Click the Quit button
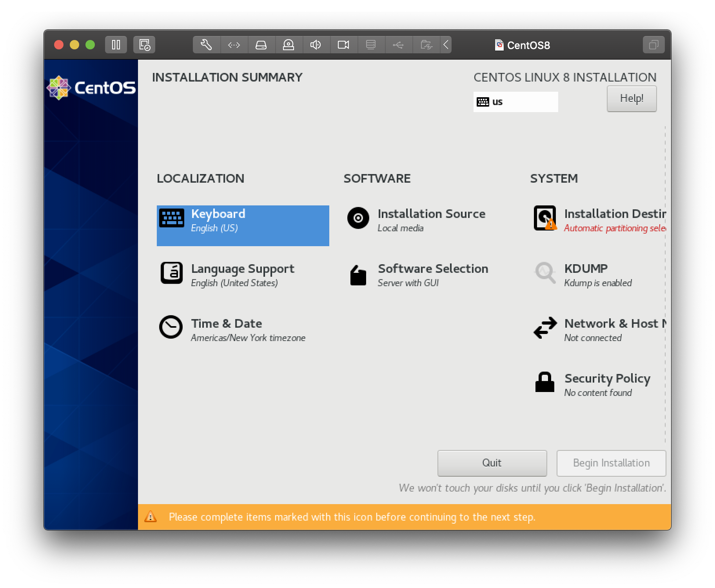Image resolution: width=715 pixels, height=588 pixels. pyautogui.click(x=492, y=463)
